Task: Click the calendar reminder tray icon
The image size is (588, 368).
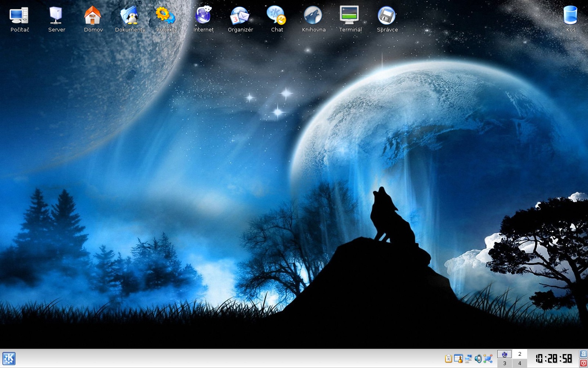Action: (x=459, y=359)
